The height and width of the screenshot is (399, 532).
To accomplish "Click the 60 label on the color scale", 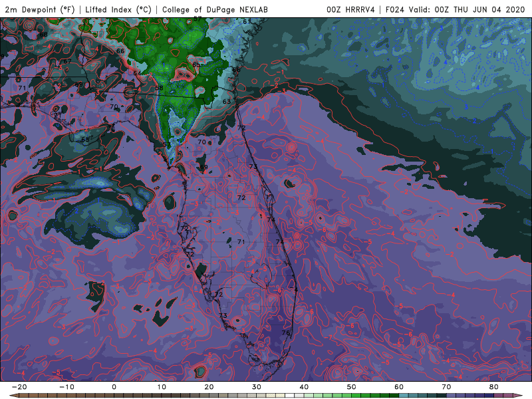I will (x=399, y=387).
